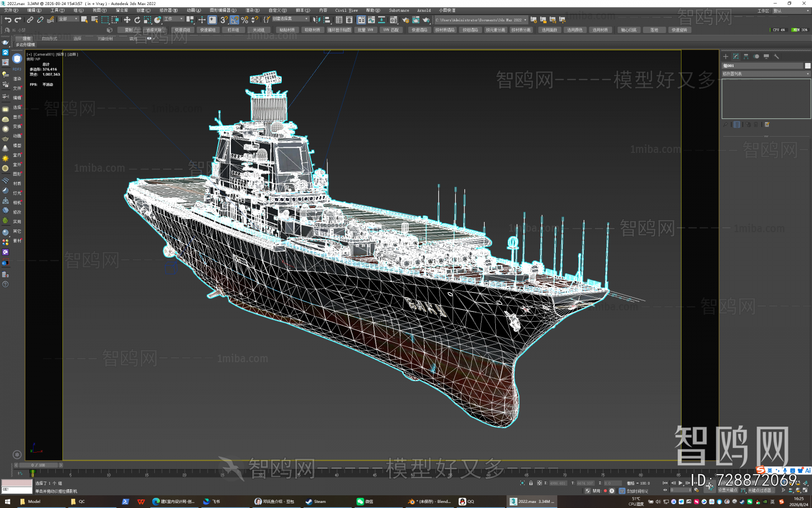Click the Unlink selection icon
The height and width of the screenshot is (508, 812).
click(x=40, y=20)
